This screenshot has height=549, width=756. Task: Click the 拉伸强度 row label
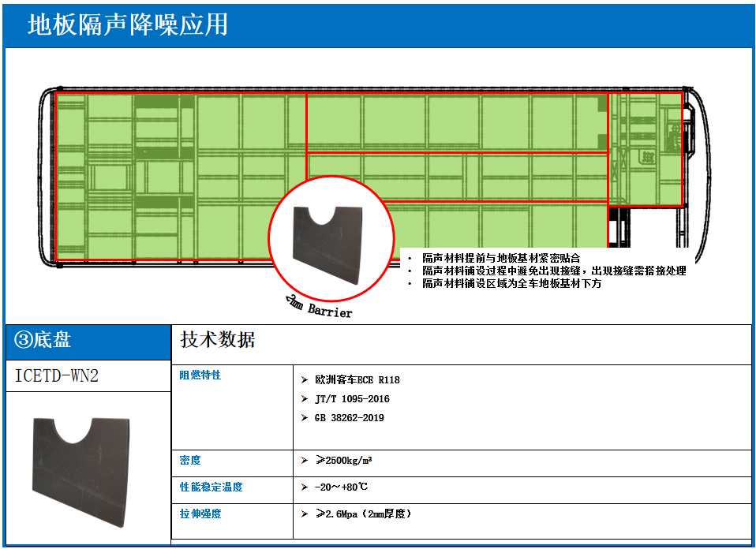200,514
